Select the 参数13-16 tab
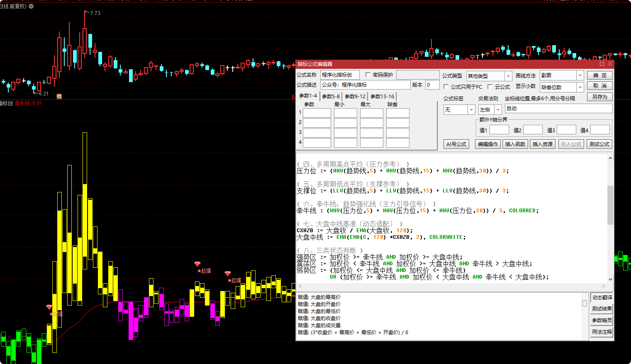The image size is (631, 364). [382, 96]
